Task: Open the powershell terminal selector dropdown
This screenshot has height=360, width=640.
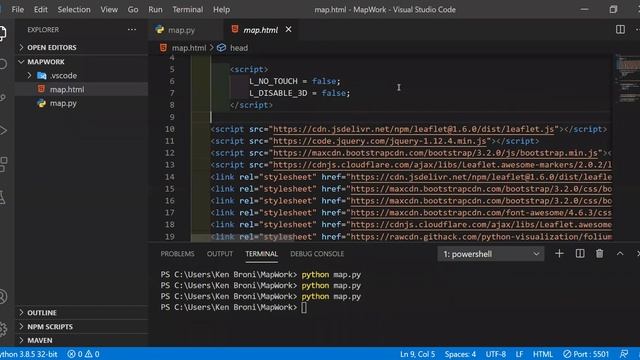Action: click(491, 254)
